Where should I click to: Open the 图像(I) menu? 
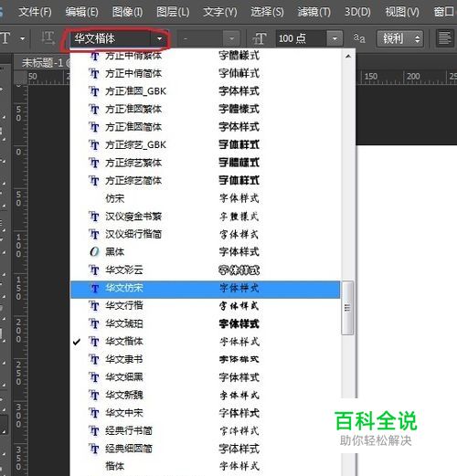[127, 12]
